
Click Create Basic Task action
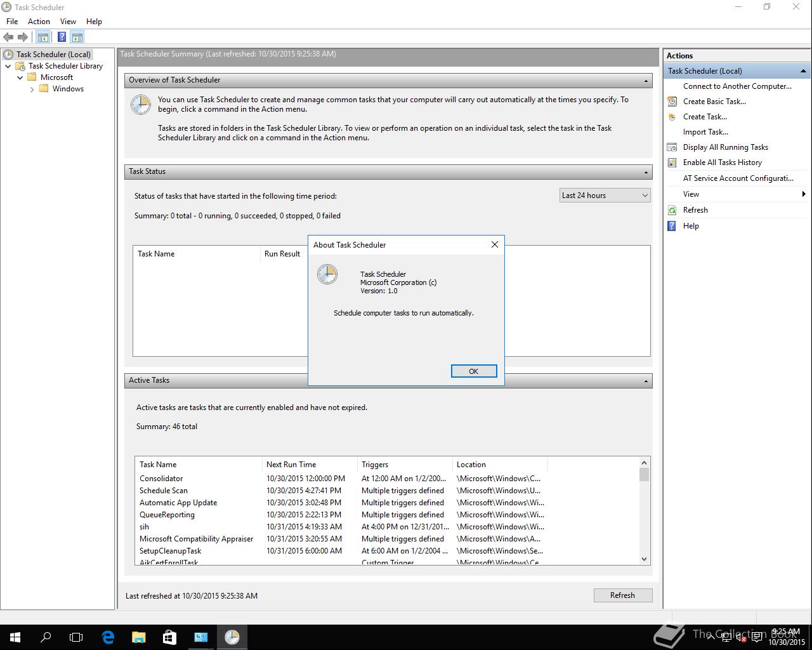point(714,102)
